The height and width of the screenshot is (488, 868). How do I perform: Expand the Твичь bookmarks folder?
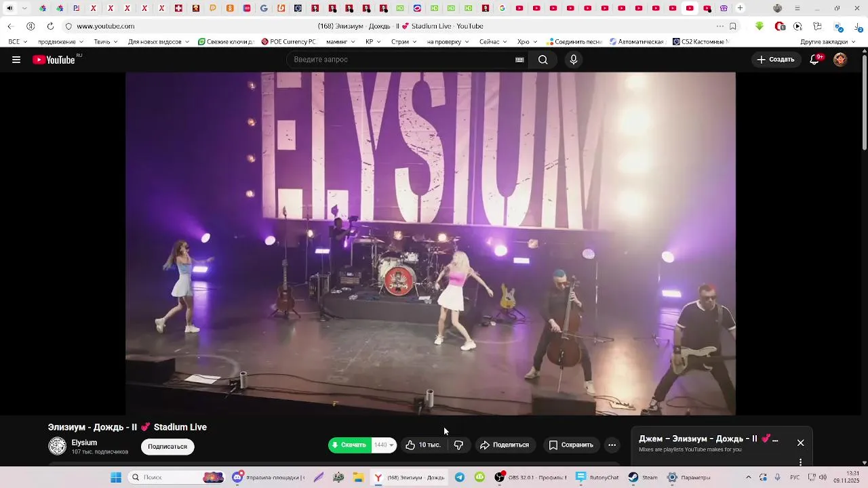pyautogui.click(x=106, y=41)
